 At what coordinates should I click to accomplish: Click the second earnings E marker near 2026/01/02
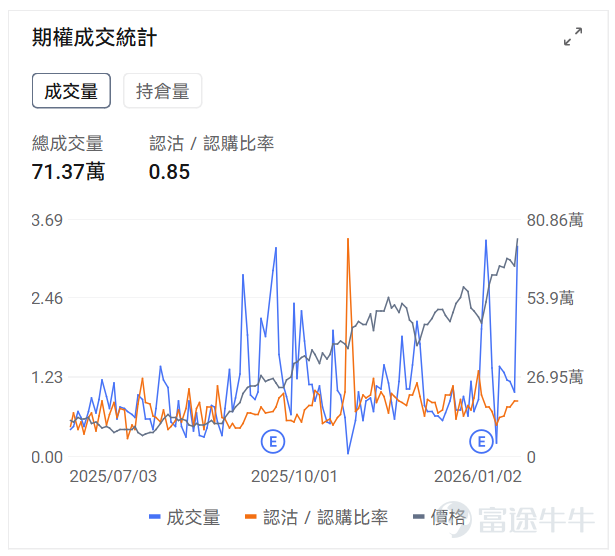[481, 442]
